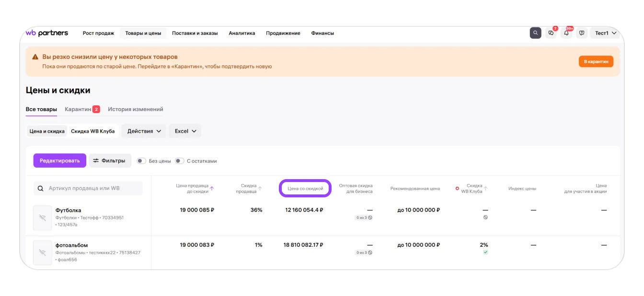Switch to the Все товары tab

pos(41,109)
